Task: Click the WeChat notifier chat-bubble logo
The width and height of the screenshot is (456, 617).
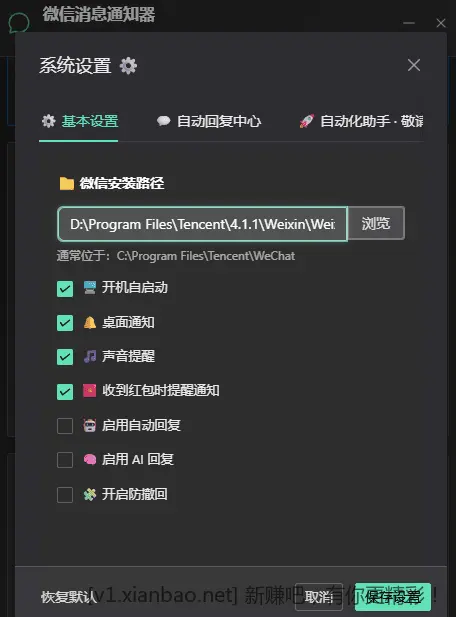Action: (18, 23)
